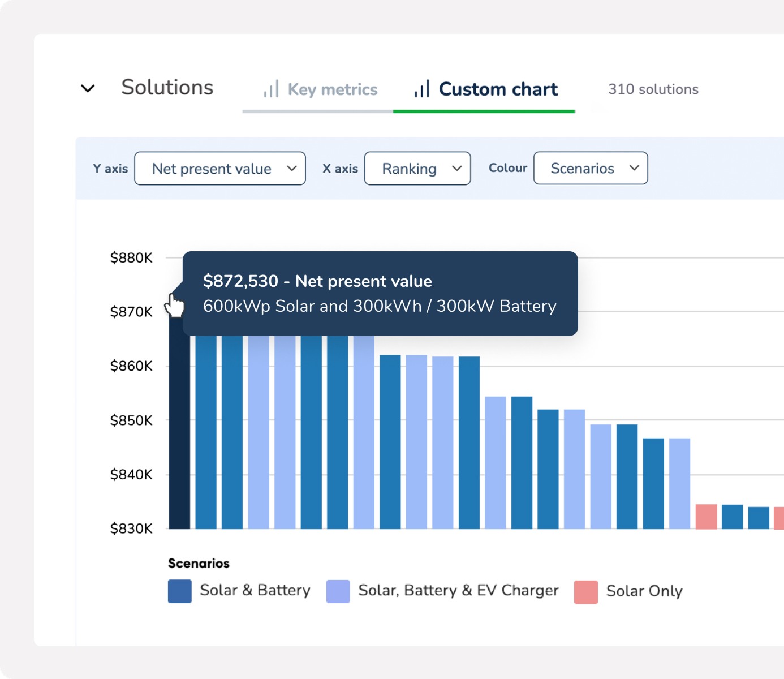This screenshot has width=784, height=679.
Task: Click the 600kWp Solar and 300kWh tooltip line
Action: (380, 306)
